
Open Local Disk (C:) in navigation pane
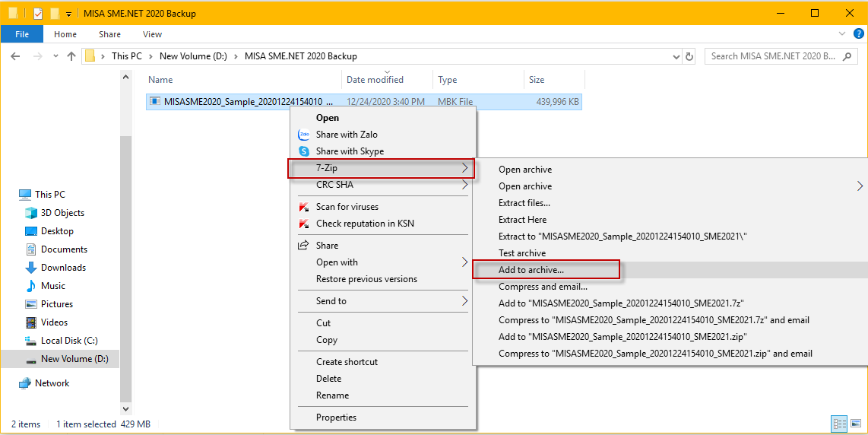click(69, 341)
